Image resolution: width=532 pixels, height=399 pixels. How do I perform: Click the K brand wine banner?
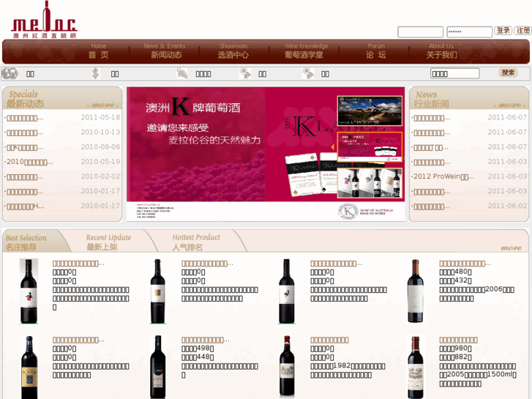[x=266, y=154]
